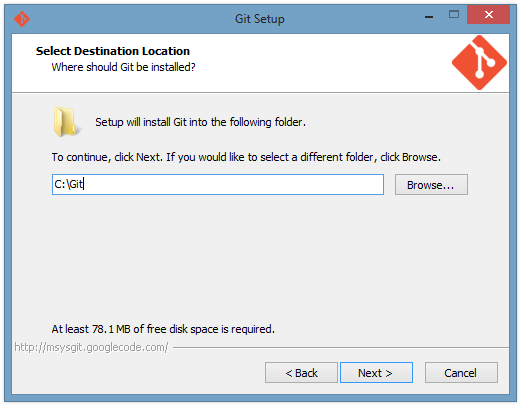Click 'Setup will install Git' message text
The height and width of the screenshot is (406, 521).
click(200, 122)
